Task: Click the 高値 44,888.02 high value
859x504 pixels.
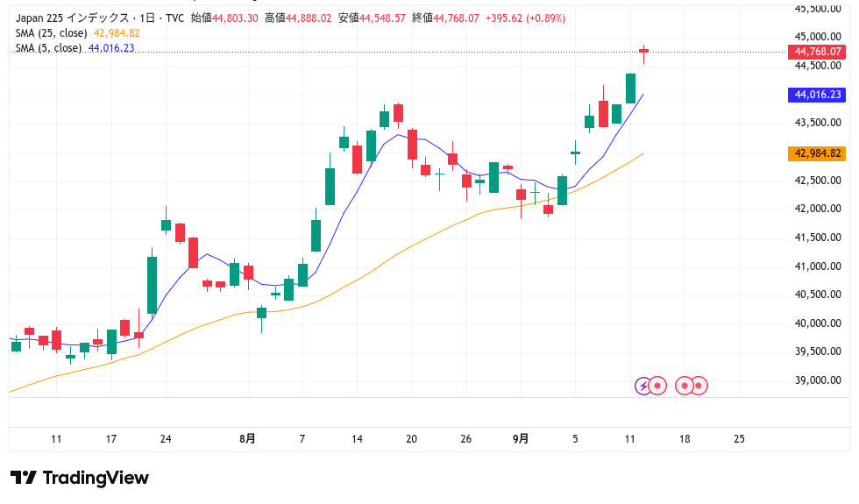Action: pos(301,18)
